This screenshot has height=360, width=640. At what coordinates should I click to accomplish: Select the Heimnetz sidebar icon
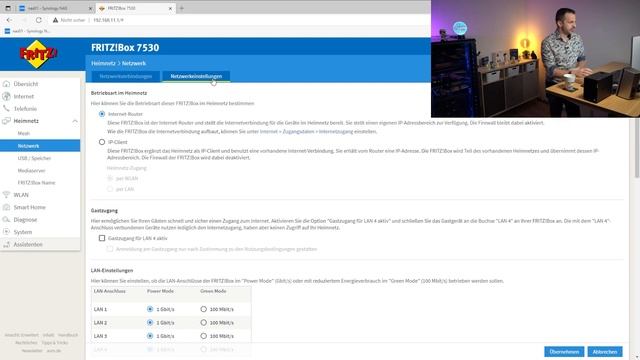point(6,121)
